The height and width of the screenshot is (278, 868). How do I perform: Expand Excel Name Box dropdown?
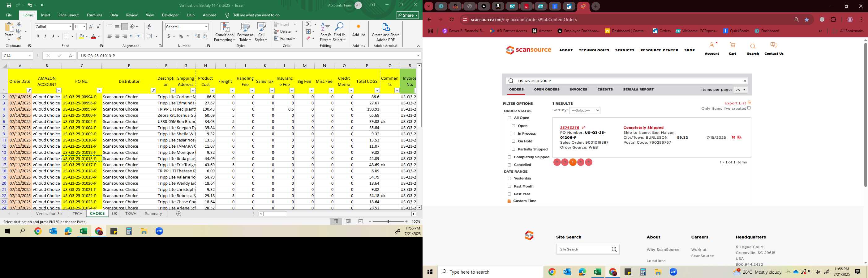(30, 56)
